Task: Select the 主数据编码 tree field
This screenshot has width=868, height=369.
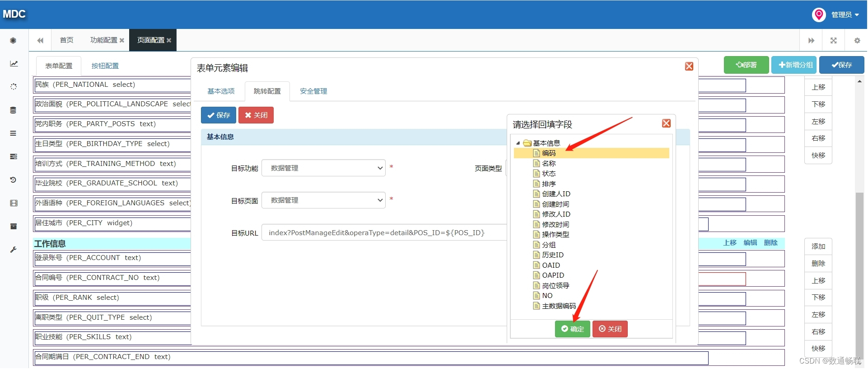Action: [x=559, y=306]
